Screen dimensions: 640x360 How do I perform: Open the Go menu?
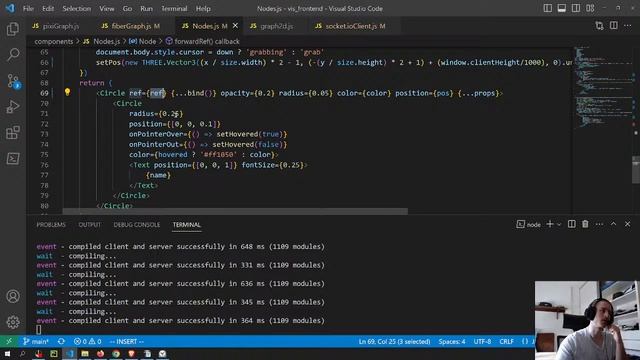coord(127,8)
